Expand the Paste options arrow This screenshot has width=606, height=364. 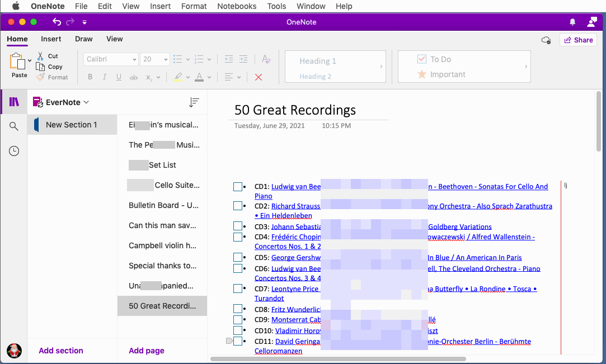30,60
